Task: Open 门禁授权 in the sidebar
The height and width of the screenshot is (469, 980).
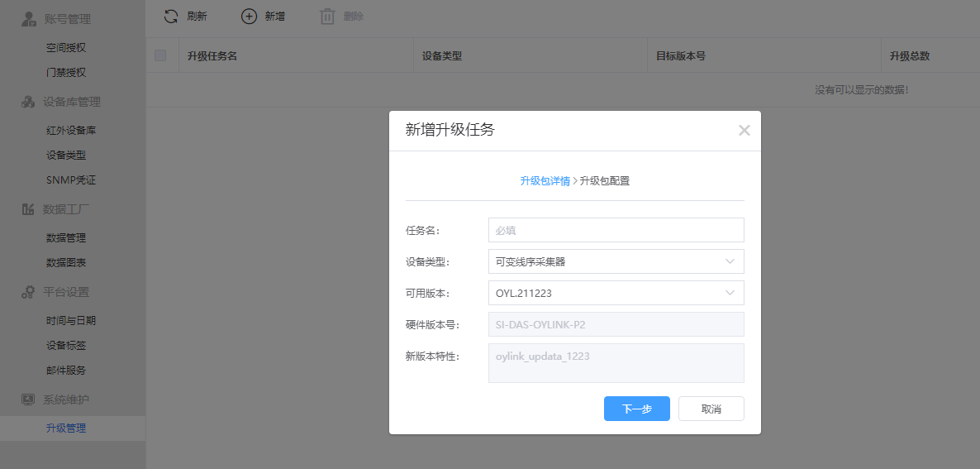Action: (66, 73)
